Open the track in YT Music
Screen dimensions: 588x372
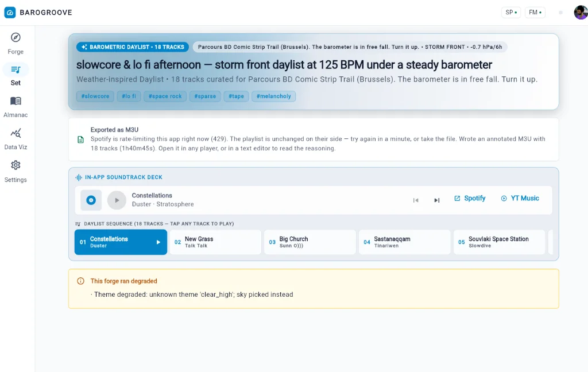pyautogui.click(x=520, y=199)
